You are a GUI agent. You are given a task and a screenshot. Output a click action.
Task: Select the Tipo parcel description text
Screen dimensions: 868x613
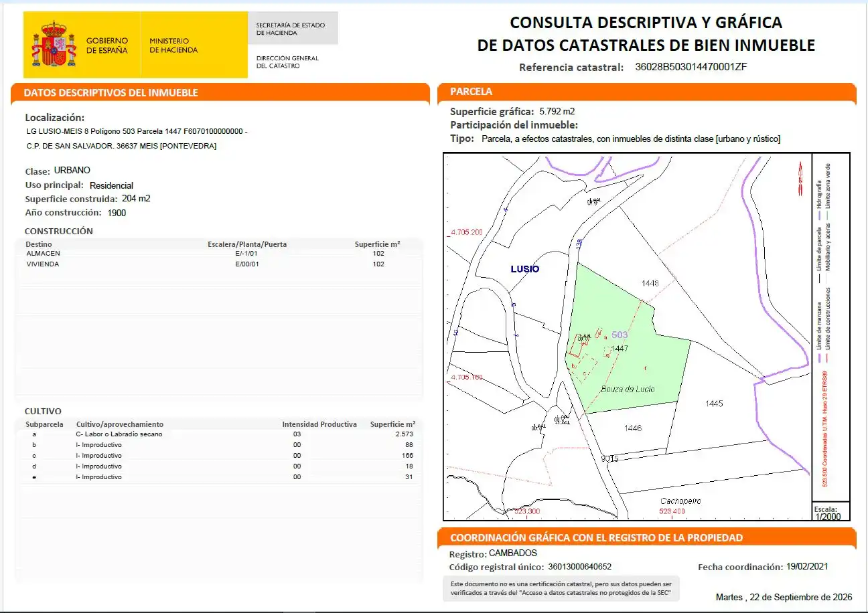pos(631,139)
